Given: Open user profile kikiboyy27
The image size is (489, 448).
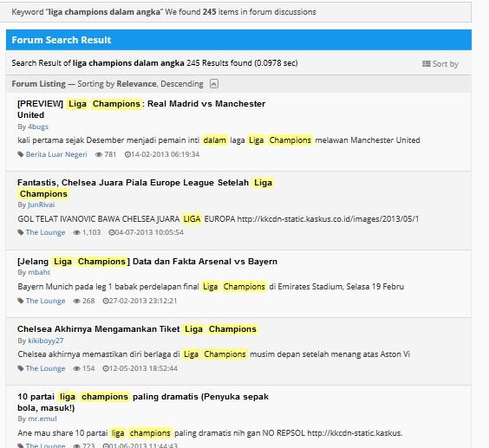Looking at the screenshot, I should click(x=46, y=341).
